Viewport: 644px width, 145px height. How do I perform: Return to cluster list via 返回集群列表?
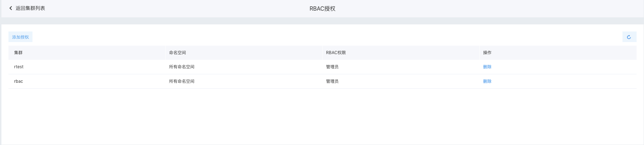click(30, 8)
